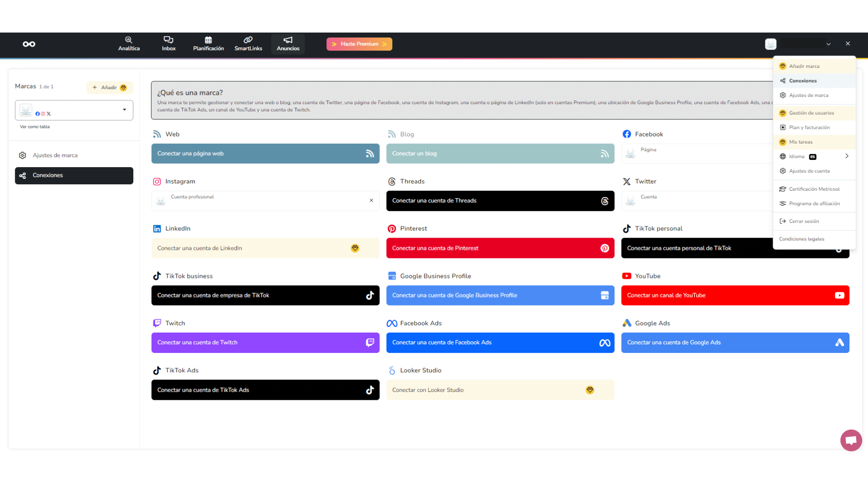868x488 pixels.
Task: Expand the Idioma language submenu
Action: 815,156
